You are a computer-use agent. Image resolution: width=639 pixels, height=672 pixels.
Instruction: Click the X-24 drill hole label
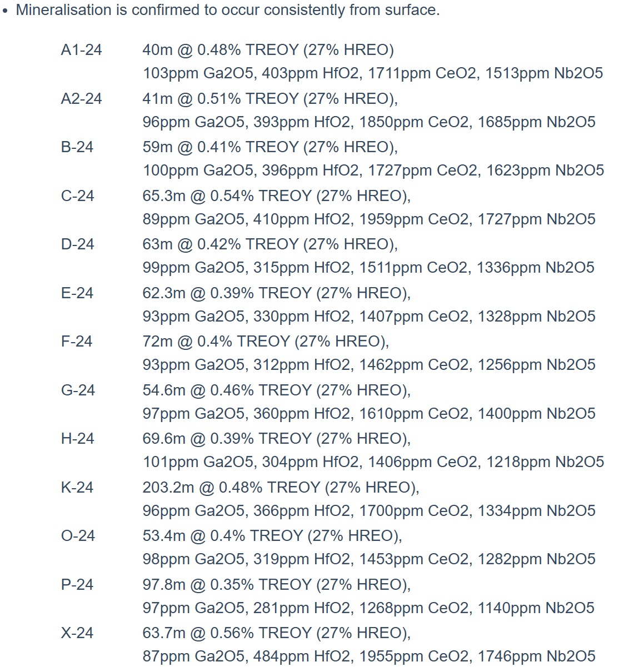pyautogui.click(x=77, y=633)
